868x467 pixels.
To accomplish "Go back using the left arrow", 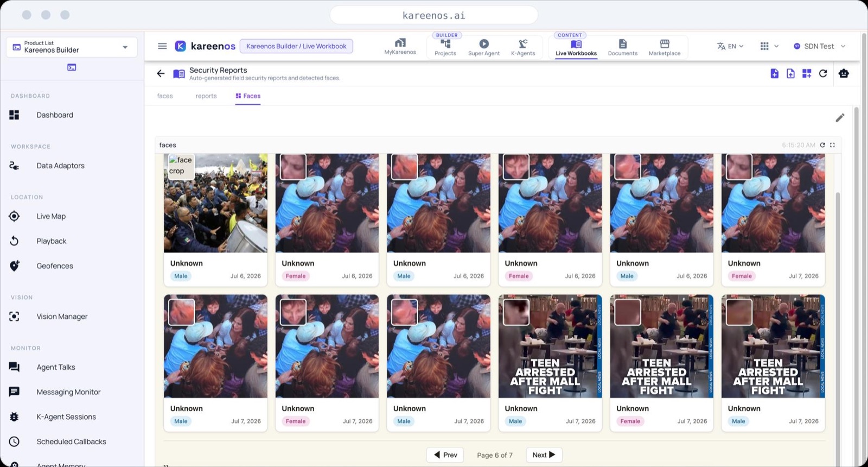I will (x=161, y=73).
